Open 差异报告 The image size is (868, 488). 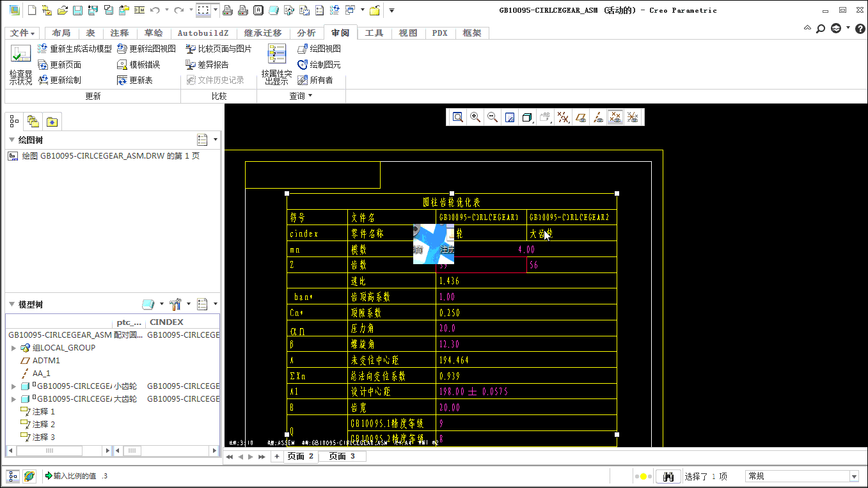pyautogui.click(x=207, y=65)
